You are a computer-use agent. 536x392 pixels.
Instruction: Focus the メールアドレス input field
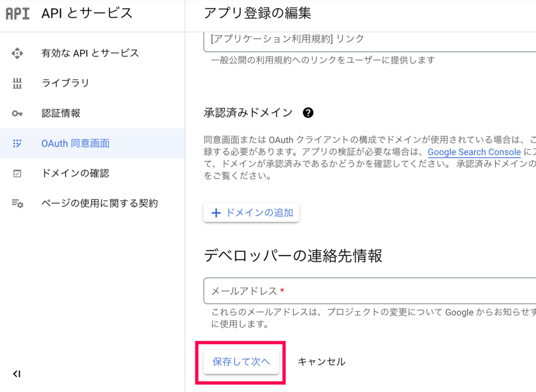coord(370,291)
